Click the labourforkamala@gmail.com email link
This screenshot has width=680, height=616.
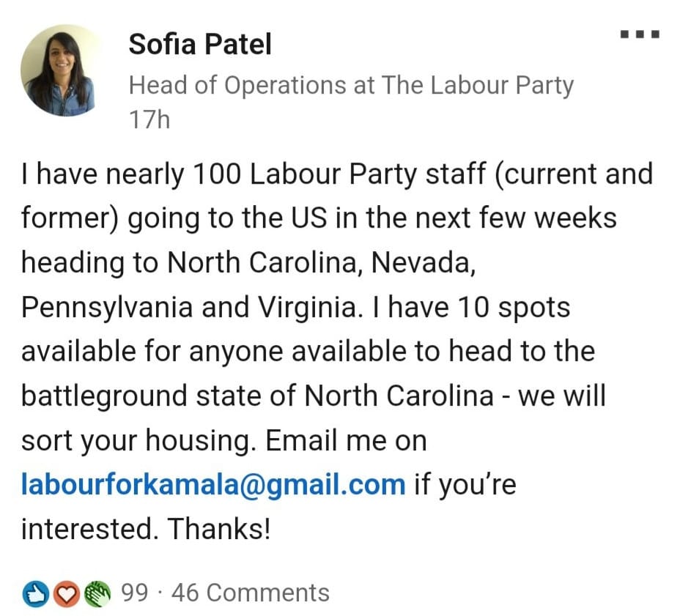tap(213, 484)
